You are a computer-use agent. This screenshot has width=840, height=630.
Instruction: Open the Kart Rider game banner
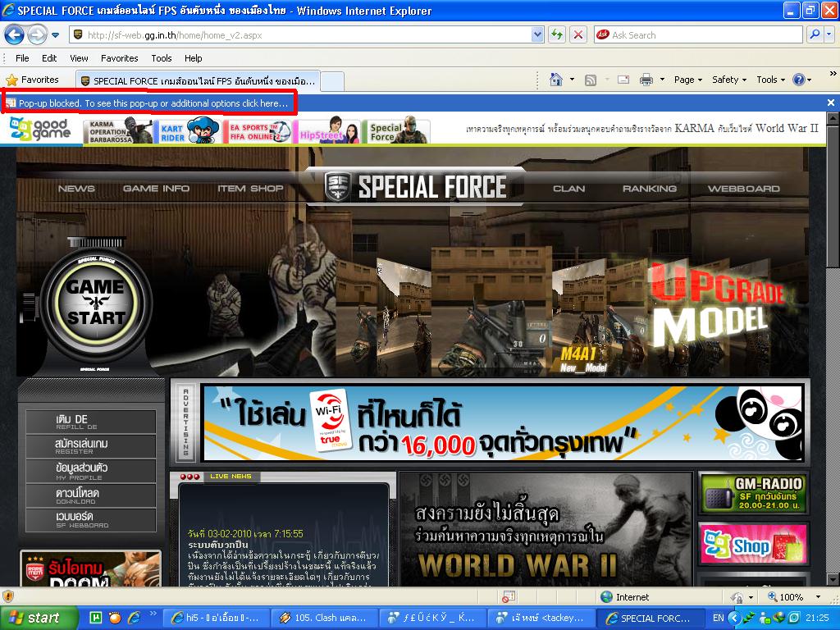point(189,130)
